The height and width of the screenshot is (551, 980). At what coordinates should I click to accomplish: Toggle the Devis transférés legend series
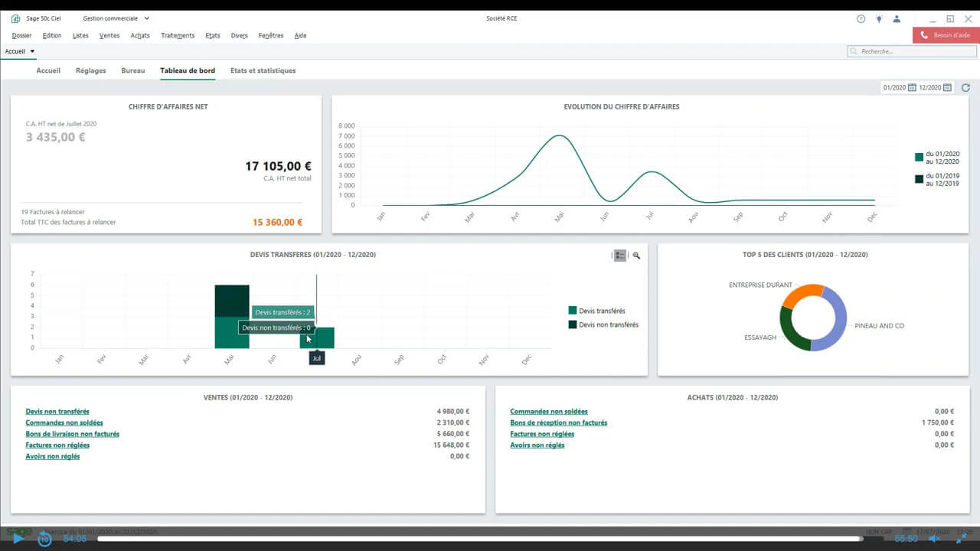pyautogui.click(x=597, y=311)
